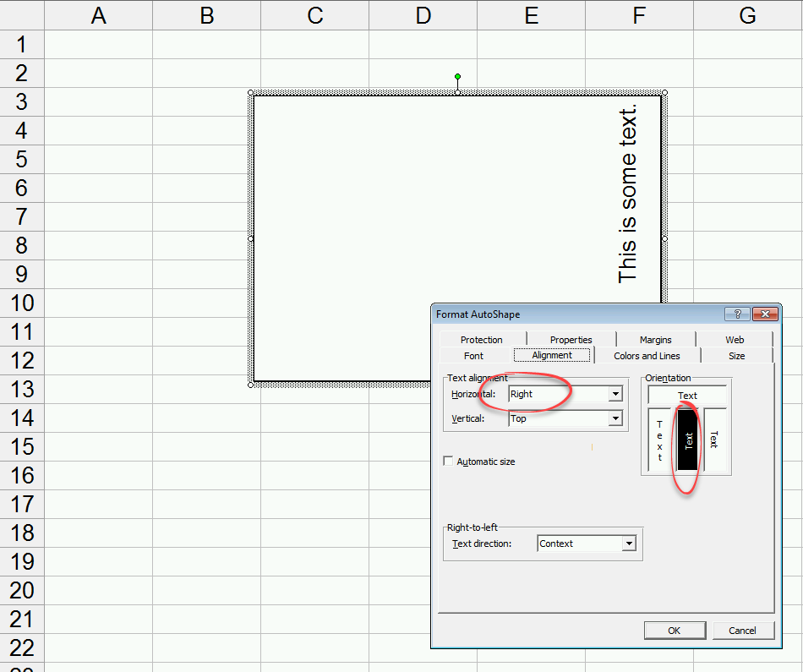Select row 15 header

tap(22, 446)
